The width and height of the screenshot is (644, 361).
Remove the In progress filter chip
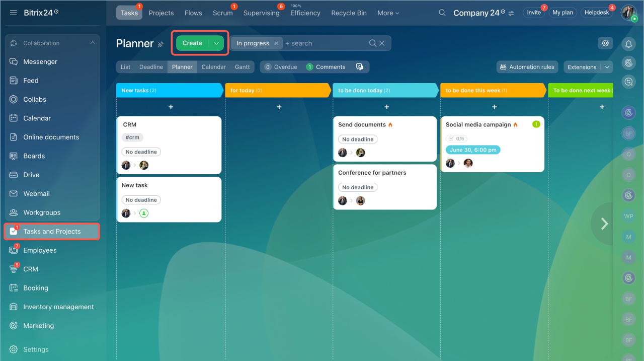point(276,43)
